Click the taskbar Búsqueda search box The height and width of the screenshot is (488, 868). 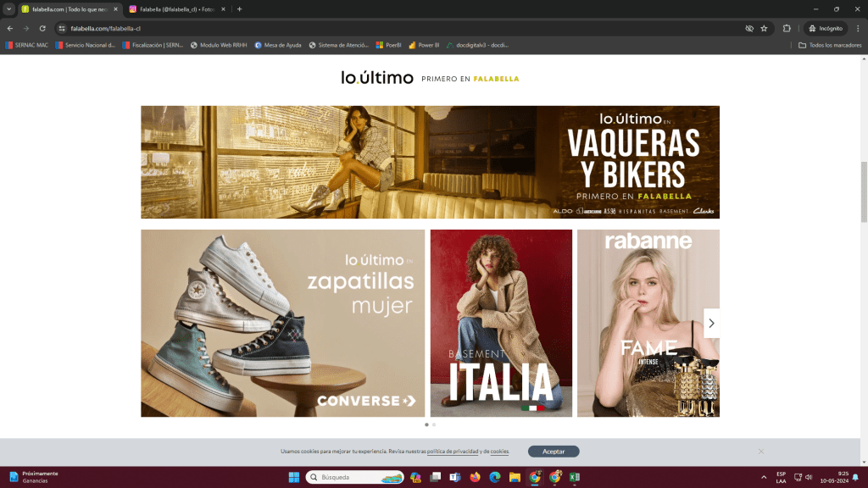pos(355,477)
